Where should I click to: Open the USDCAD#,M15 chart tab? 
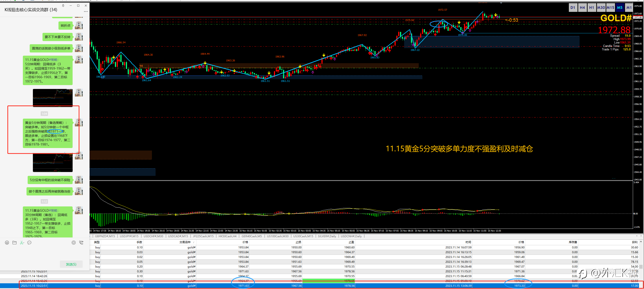[178, 236]
